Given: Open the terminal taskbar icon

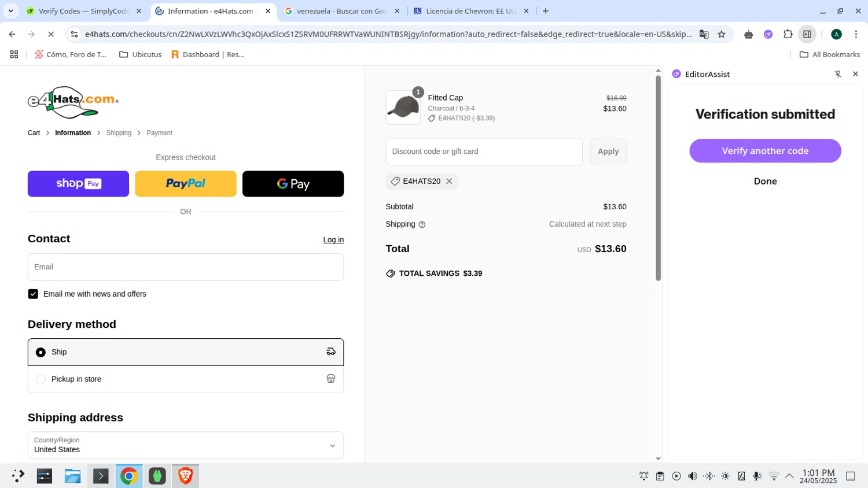Looking at the screenshot, I should (101, 476).
